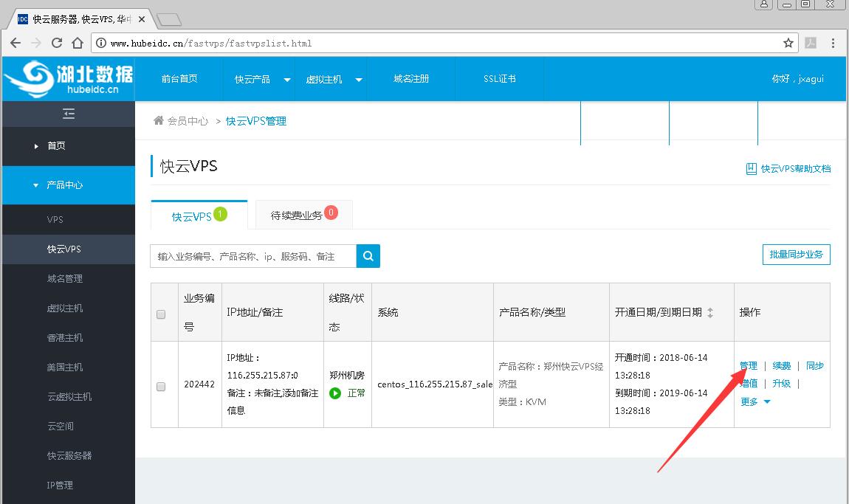Click 添加备注 link in IP column
The width and height of the screenshot is (849, 504).
300,393
